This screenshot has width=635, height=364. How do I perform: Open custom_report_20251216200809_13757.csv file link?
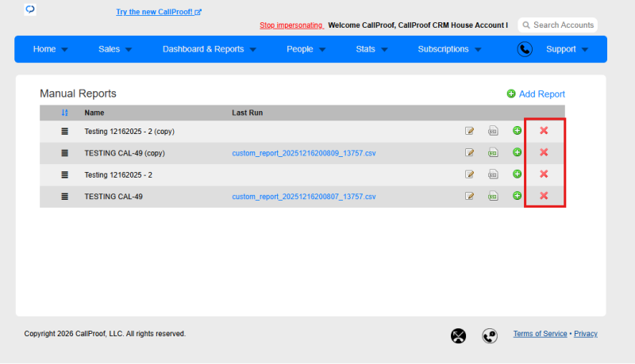(304, 153)
